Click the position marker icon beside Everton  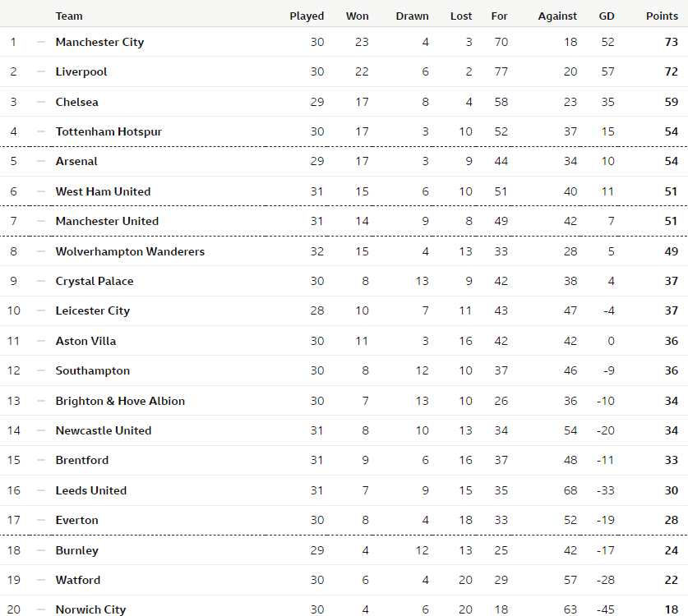pyautogui.click(x=41, y=520)
